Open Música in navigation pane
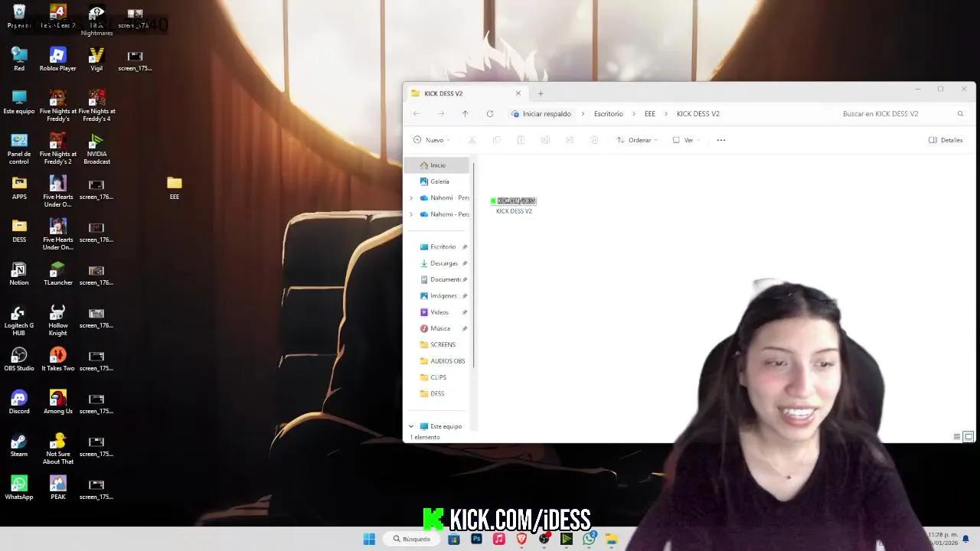The image size is (980, 551). [439, 328]
